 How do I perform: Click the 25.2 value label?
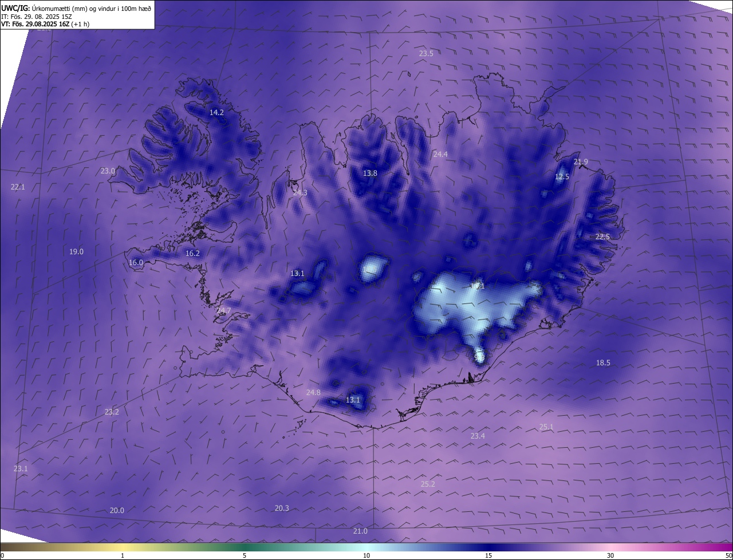(x=428, y=484)
